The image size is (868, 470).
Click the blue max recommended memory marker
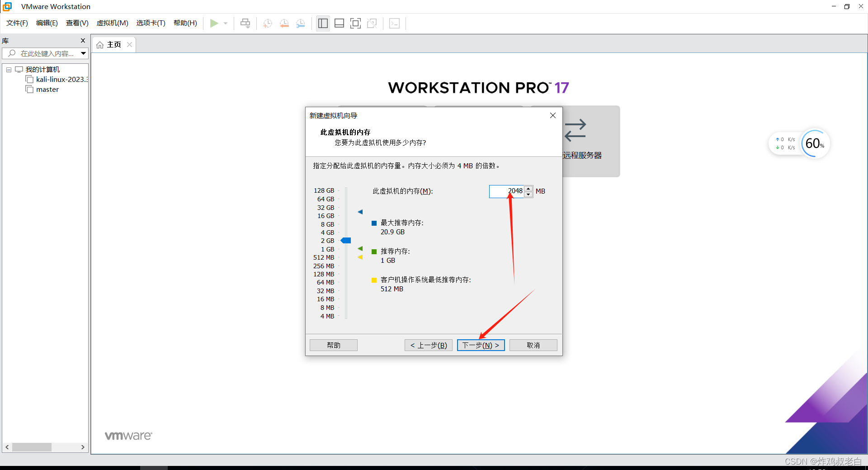click(x=360, y=212)
